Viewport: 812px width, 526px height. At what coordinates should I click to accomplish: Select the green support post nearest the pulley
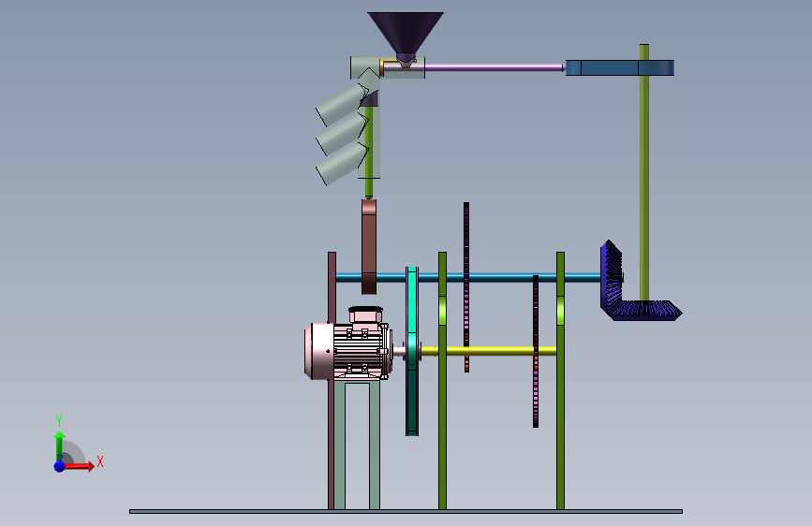(x=442, y=381)
